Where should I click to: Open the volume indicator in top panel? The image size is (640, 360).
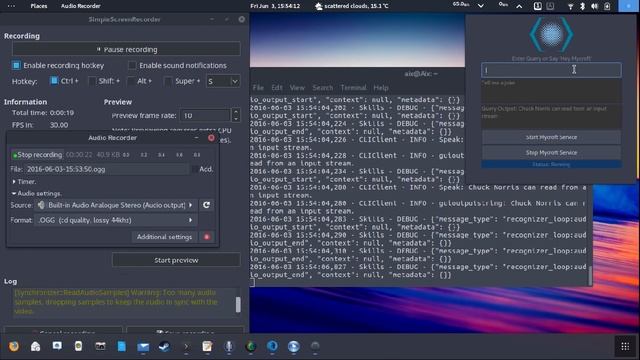[x=595, y=6]
